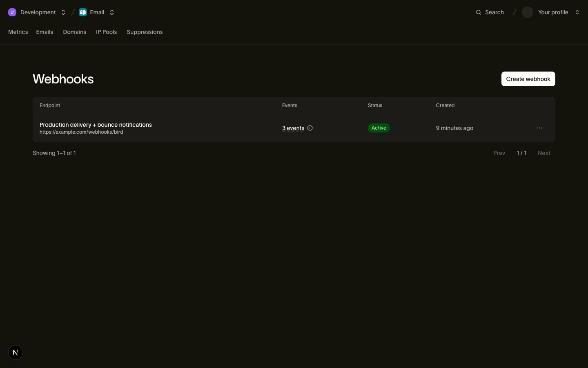Click the Status column header
This screenshot has height=368, width=588.
pyautogui.click(x=375, y=105)
